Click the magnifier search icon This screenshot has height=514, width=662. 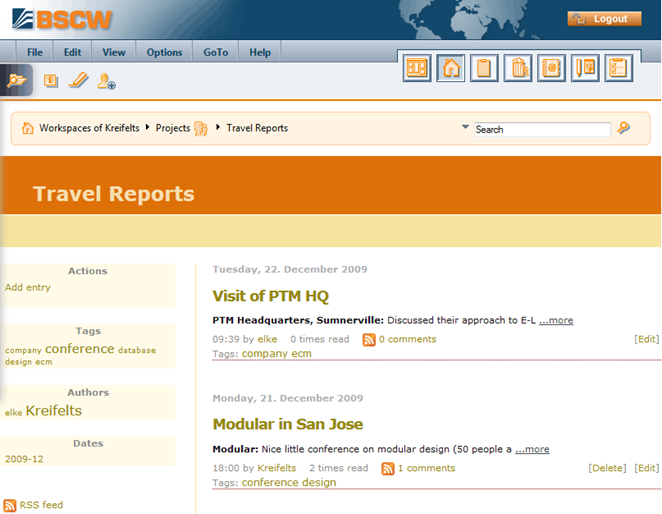624,128
